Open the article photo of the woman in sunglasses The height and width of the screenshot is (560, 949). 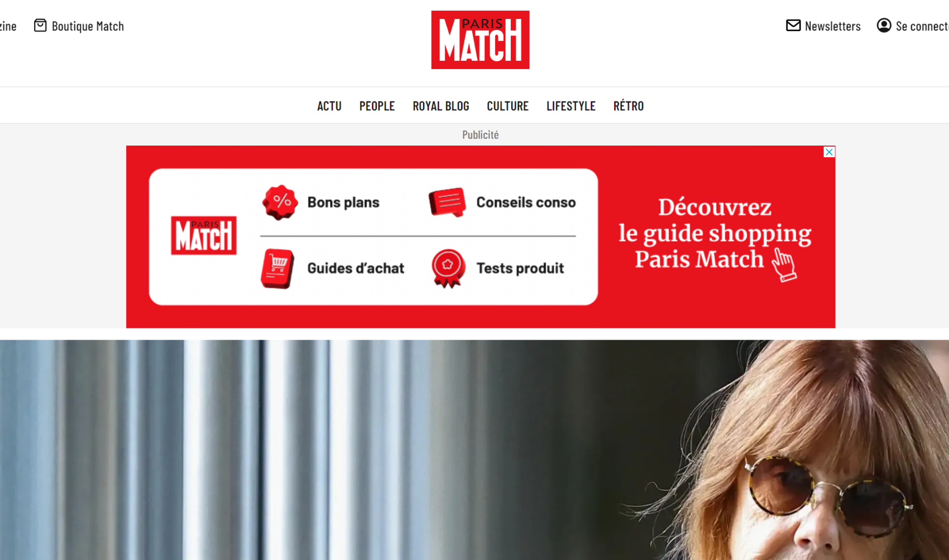pyautogui.click(x=474, y=450)
